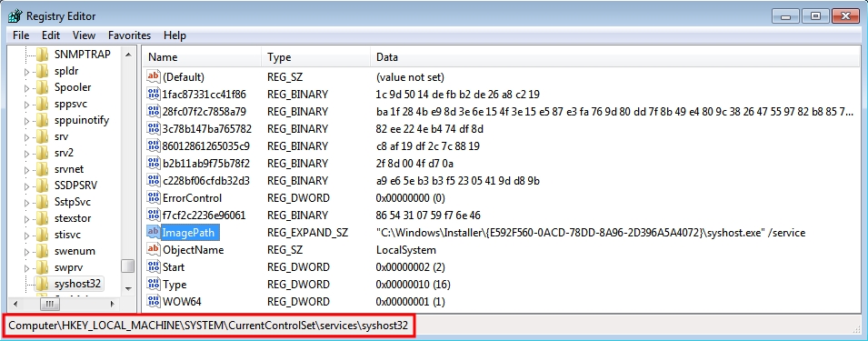Open the Help menu
Image resolution: width=868 pixels, height=341 pixels.
(x=175, y=35)
